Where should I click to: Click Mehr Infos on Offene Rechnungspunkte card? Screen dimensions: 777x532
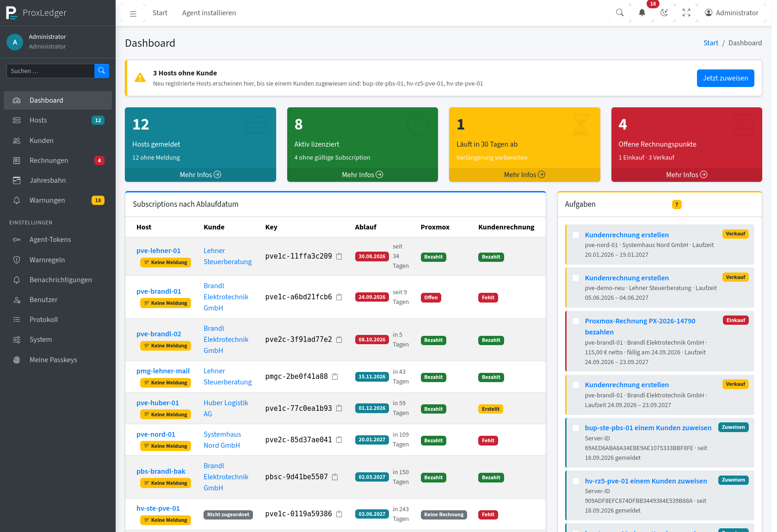(x=686, y=174)
